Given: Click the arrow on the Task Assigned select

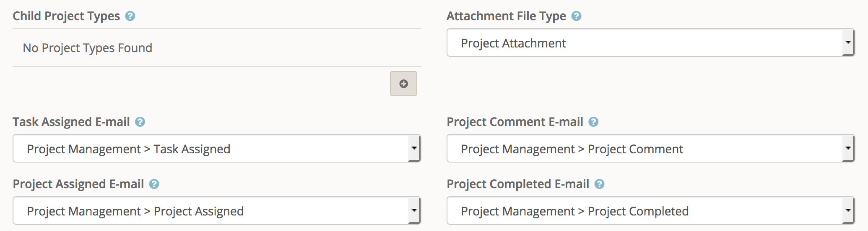Looking at the screenshot, I should [414, 148].
